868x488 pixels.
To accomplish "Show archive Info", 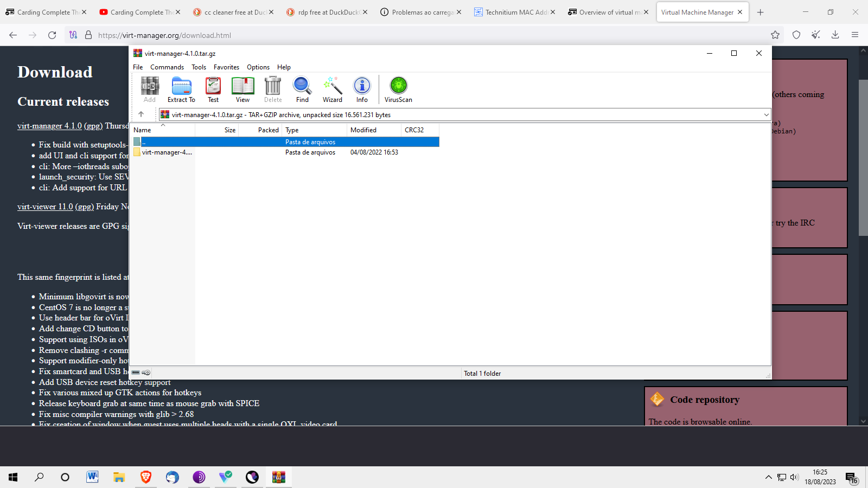I will [x=362, y=89].
